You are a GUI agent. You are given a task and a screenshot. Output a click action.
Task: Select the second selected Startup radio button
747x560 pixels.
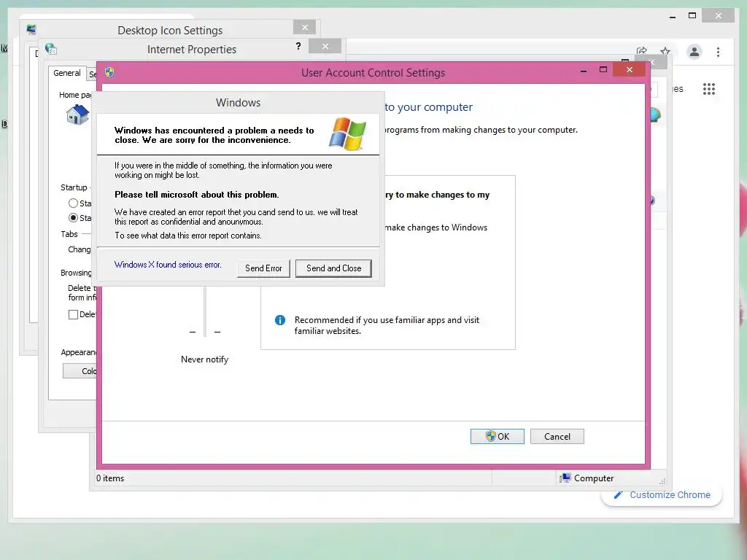tap(73, 217)
